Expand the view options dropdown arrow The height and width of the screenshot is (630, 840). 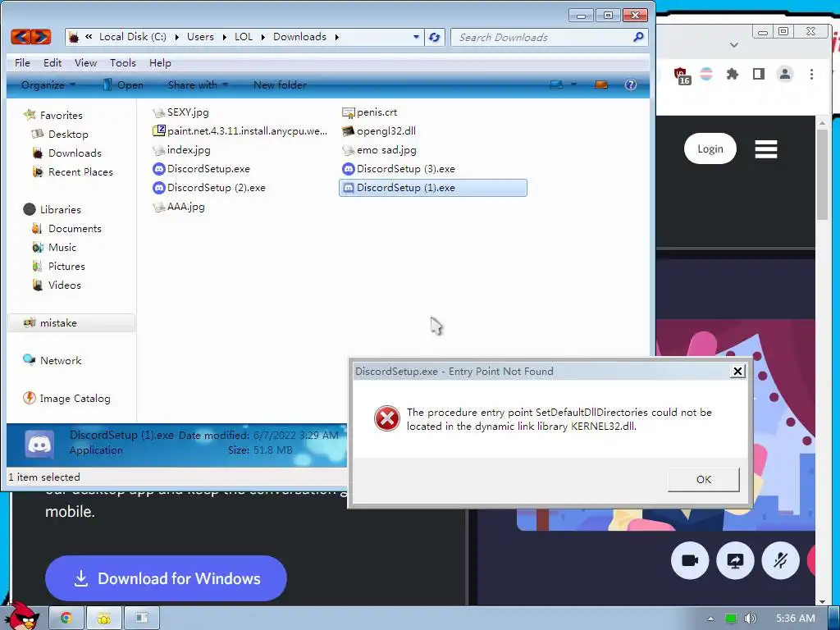point(573,84)
